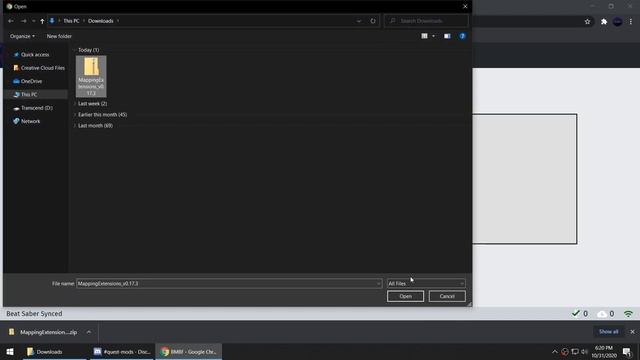Screen dimensions: 640x360
Task: Click Show all downloads
Action: click(x=608, y=332)
